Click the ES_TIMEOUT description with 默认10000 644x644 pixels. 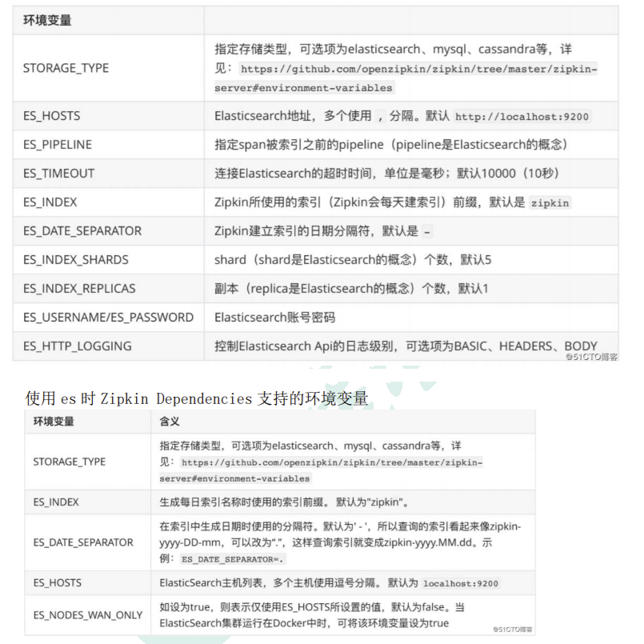pyautogui.click(x=387, y=174)
